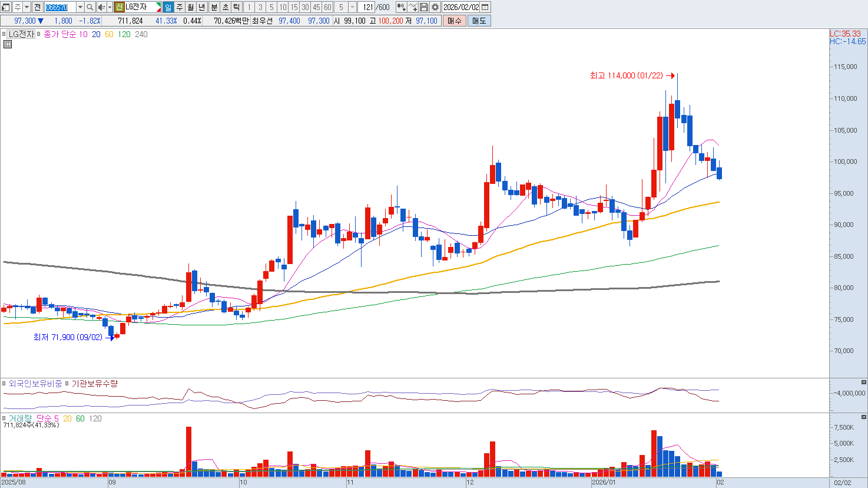Click the stock code input field 066570
The width and height of the screenshot is (868, 488).
pyautogui.click(x=60, y=7)
